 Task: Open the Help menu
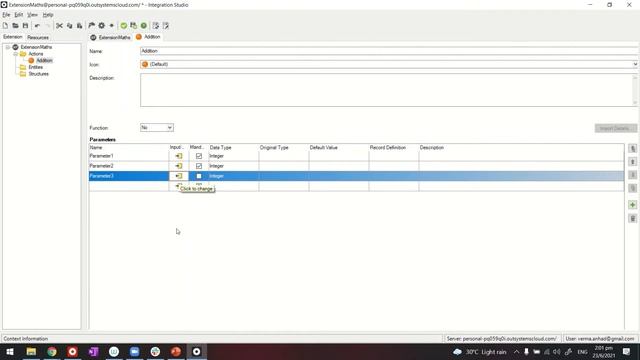coord(48,15)
